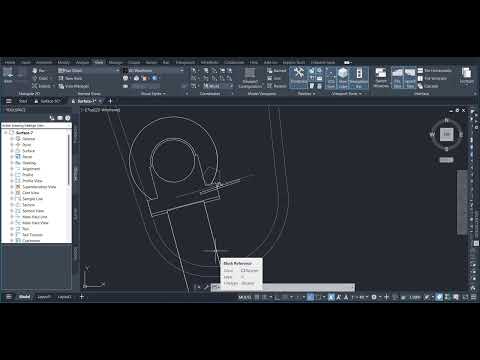Collapse the Surface-7 root node

click(x=6, y=133)
